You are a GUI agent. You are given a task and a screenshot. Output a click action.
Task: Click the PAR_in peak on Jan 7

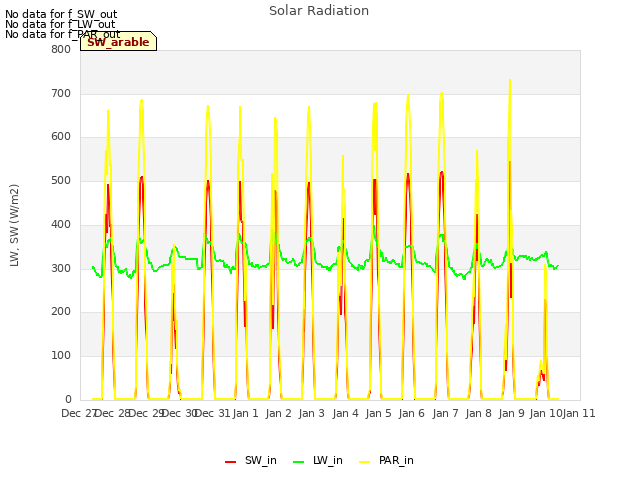(x=442, y=94)
